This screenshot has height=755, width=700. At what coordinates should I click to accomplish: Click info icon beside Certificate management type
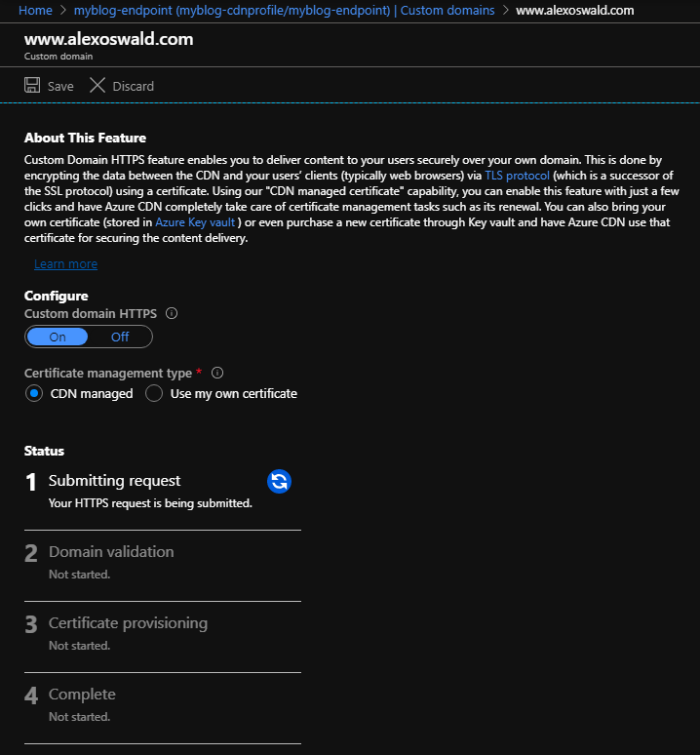pyautogui.click(x=217, y=373)
